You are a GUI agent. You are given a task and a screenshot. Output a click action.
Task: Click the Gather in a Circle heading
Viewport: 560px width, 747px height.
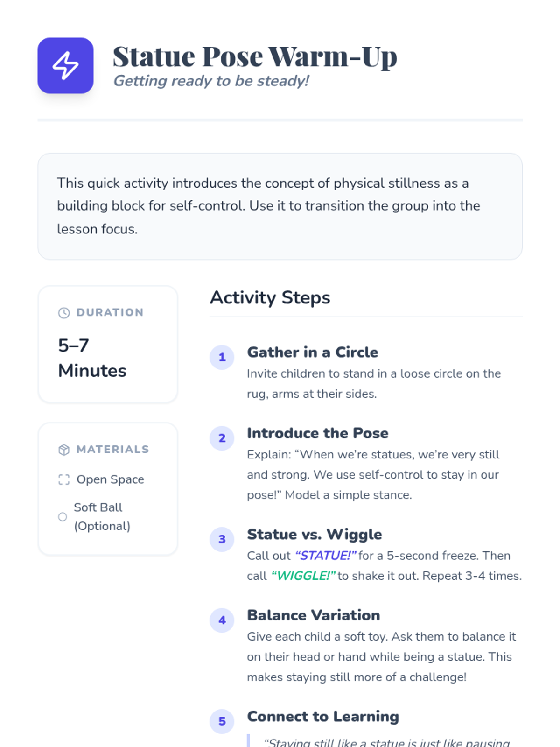(313, 352)
